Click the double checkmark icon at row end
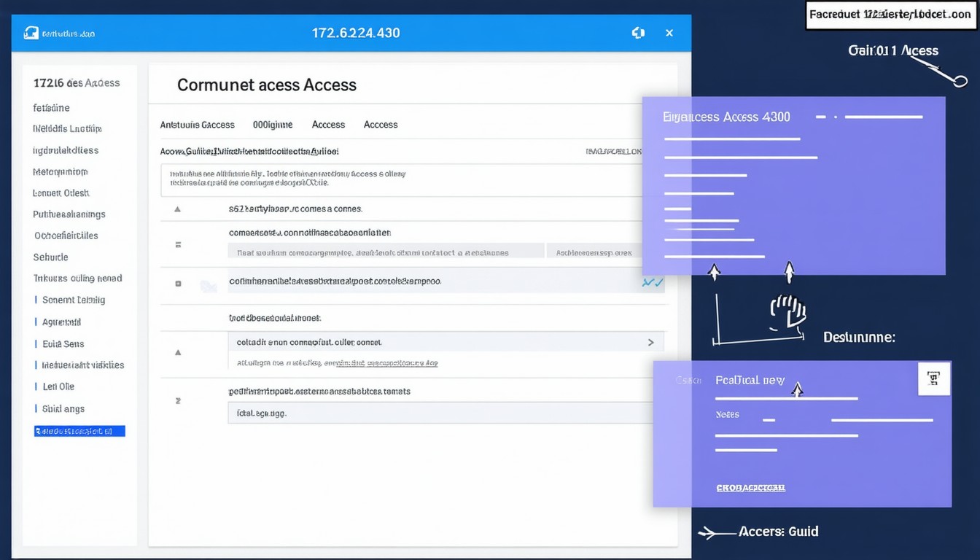This screenshot has height=560, width=980. [x=653, y=282]
